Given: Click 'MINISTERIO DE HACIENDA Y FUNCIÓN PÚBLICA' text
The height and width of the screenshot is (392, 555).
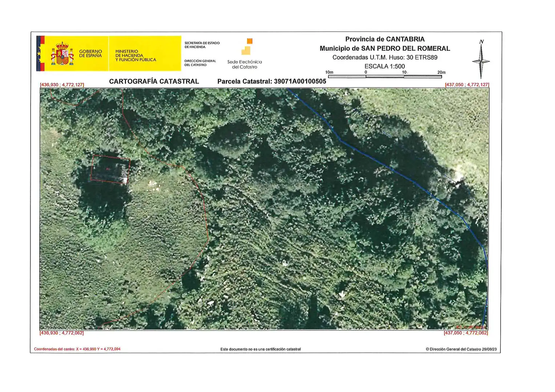Looking at the screenshot, I should 135,56.
